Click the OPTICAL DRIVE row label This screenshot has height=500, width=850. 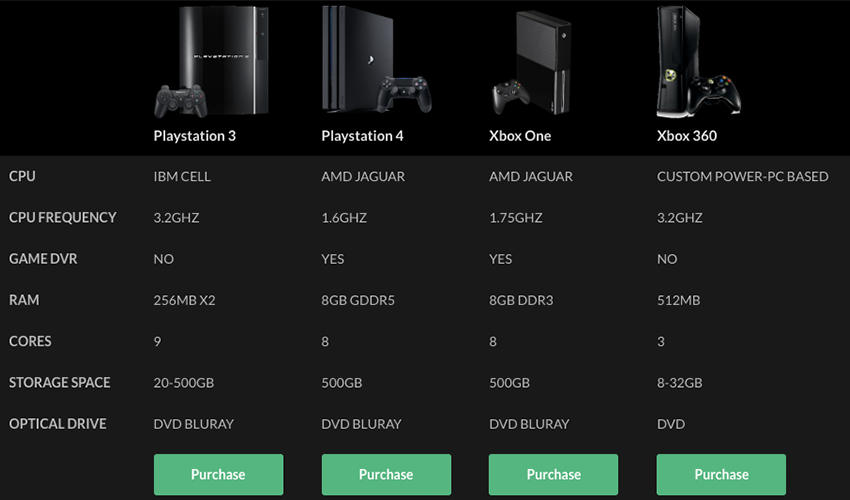point(58,424)
